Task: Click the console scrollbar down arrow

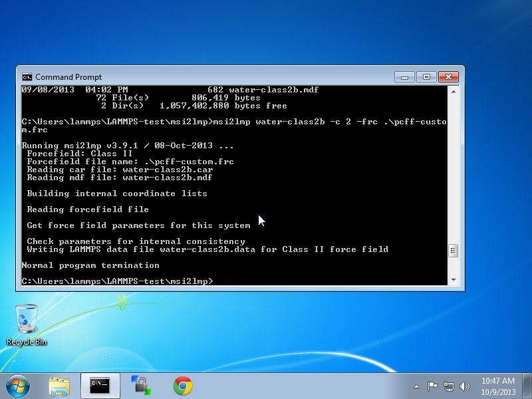Action: click(x=454, y=280)
